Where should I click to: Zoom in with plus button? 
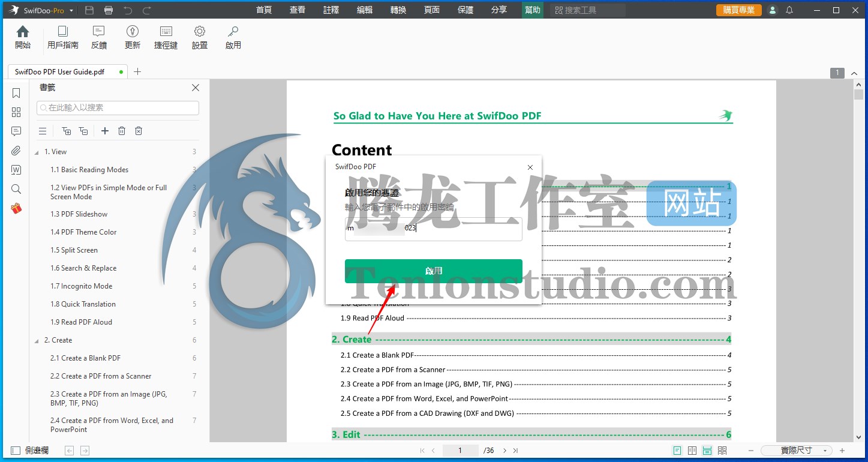pos(842,450)
